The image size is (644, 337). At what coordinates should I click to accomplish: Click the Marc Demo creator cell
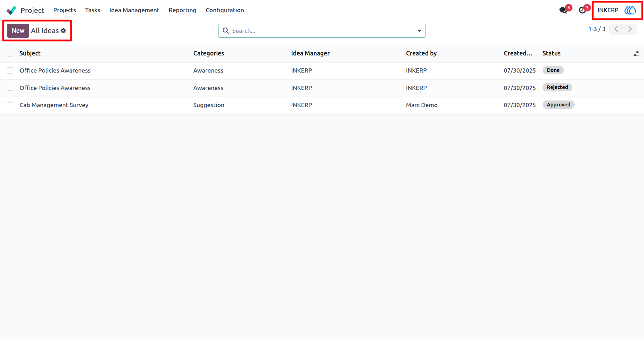422,105
